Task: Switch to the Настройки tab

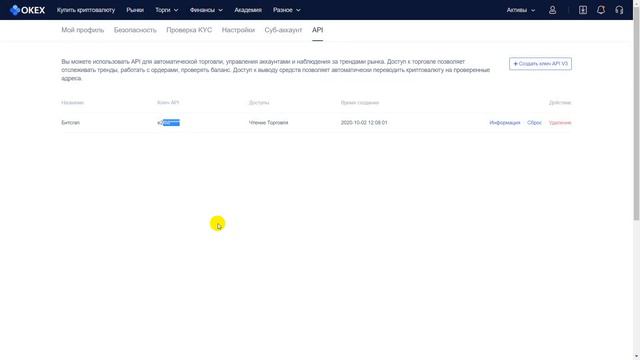Action: [238, 30]
